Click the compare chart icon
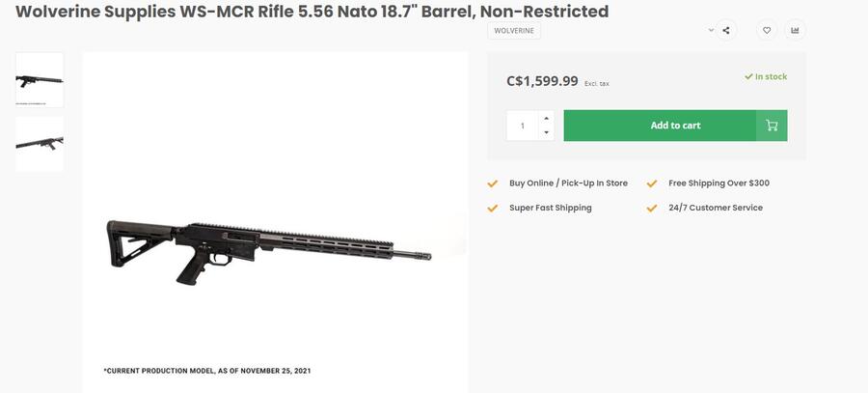The image size is (868, 393). (795, 30)
